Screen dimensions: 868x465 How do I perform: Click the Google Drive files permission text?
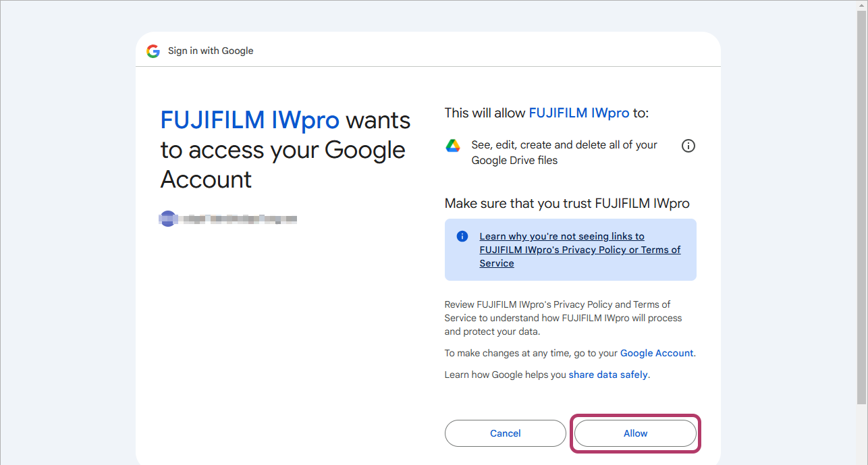pyautogui.click(x=564, y=153)
